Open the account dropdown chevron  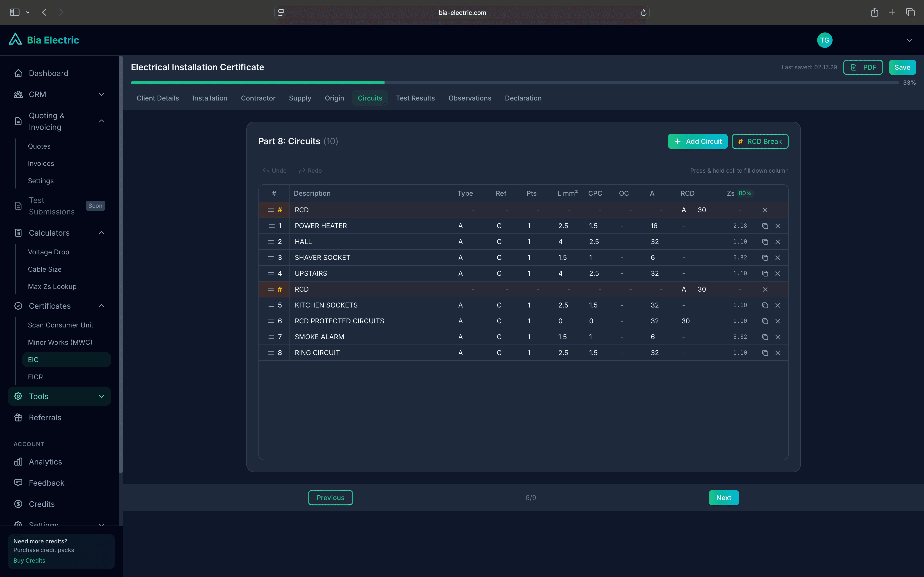click(x=909, y=40)
